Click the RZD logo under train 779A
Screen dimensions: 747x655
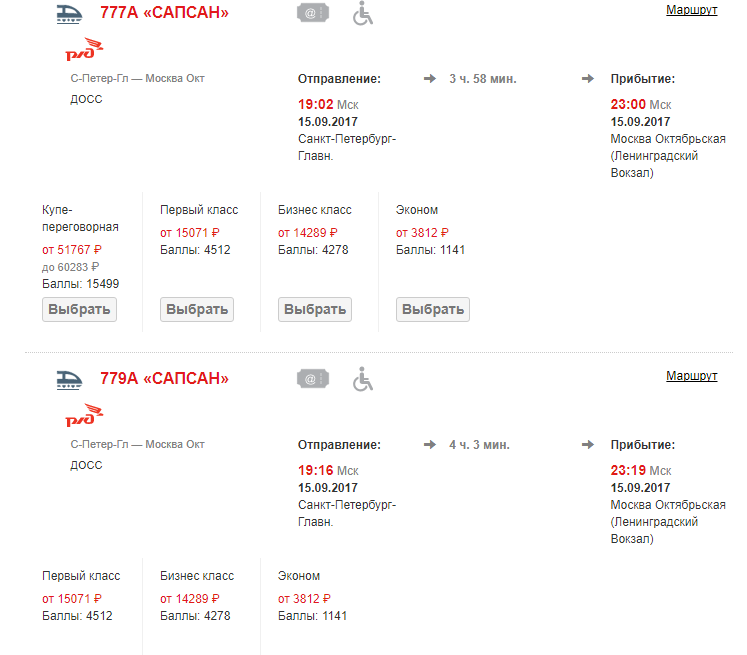tap(84, 415)
